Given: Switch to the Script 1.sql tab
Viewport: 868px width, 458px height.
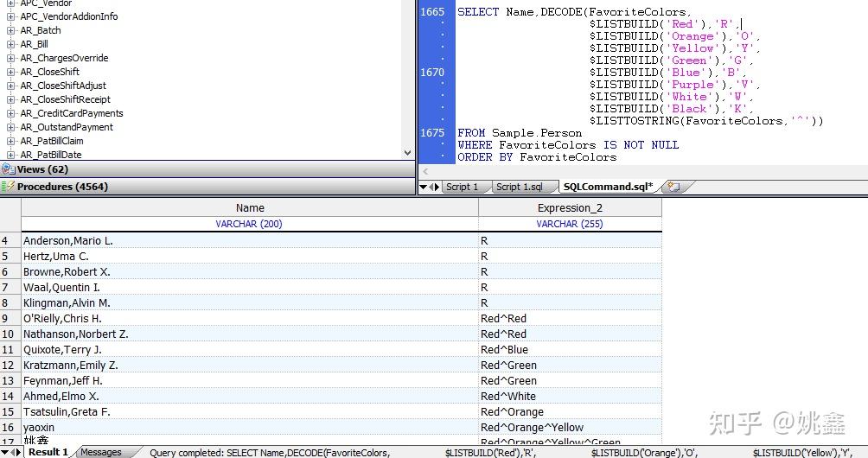Looking at the screenshot, I should click(520, 187).
